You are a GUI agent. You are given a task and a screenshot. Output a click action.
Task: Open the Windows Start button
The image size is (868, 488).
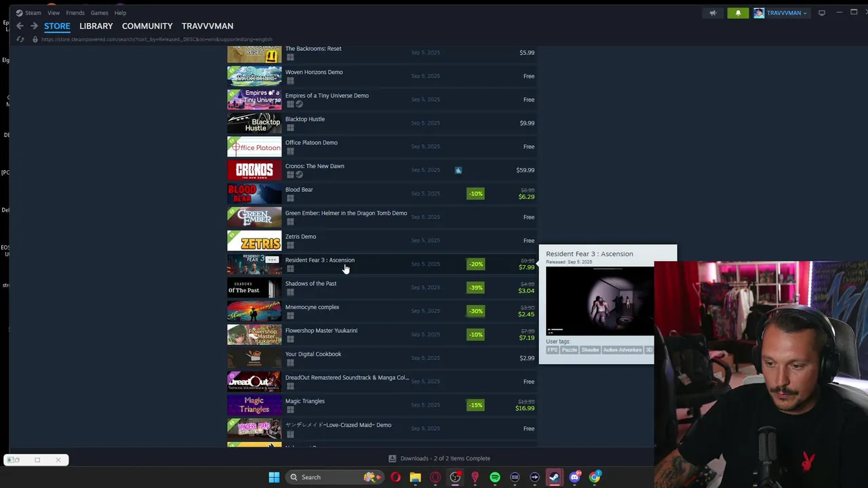click(274, 477)
